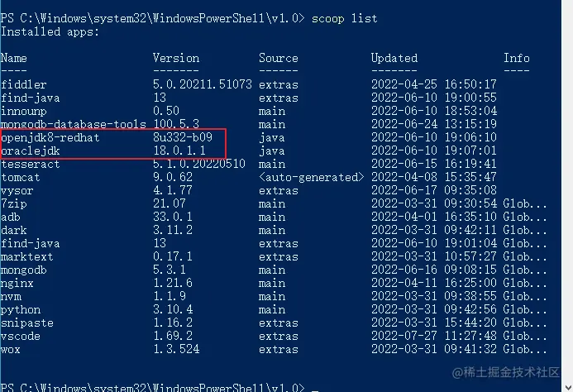Click the wox entry at list bottom
Image resolution: width=573 pixels, height=392 pixels.
click(x=10, y=349)
